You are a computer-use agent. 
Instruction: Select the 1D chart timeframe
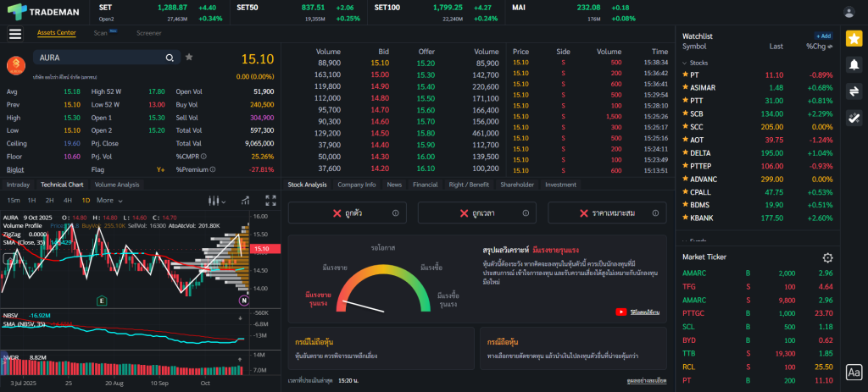86,200
